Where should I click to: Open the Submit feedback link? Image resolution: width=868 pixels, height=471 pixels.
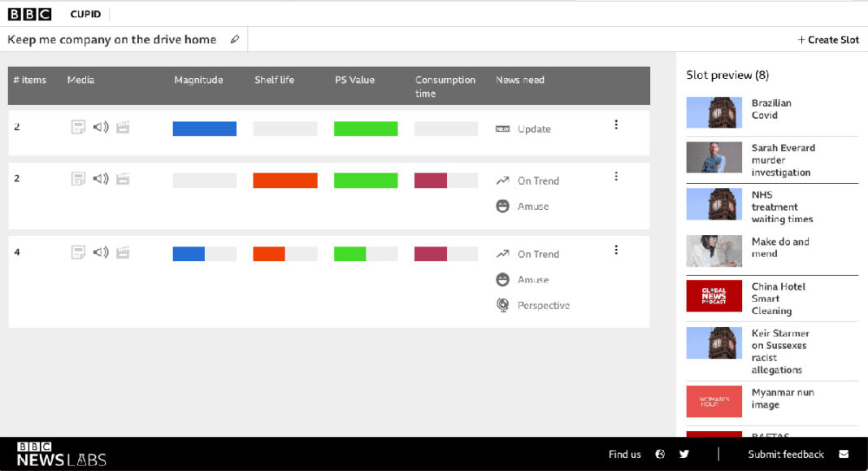[786, 454]
